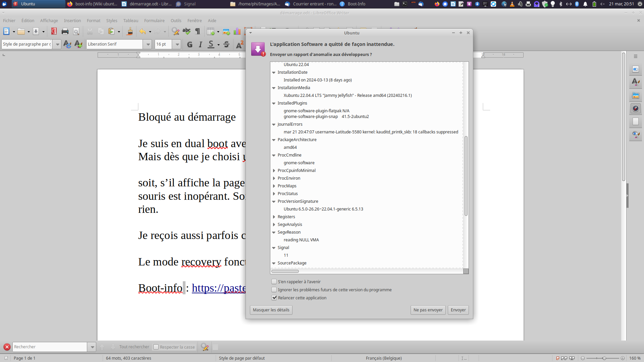Click the Envoyer button
Viewport: 644px width, 362px height.
coord(458,310)
